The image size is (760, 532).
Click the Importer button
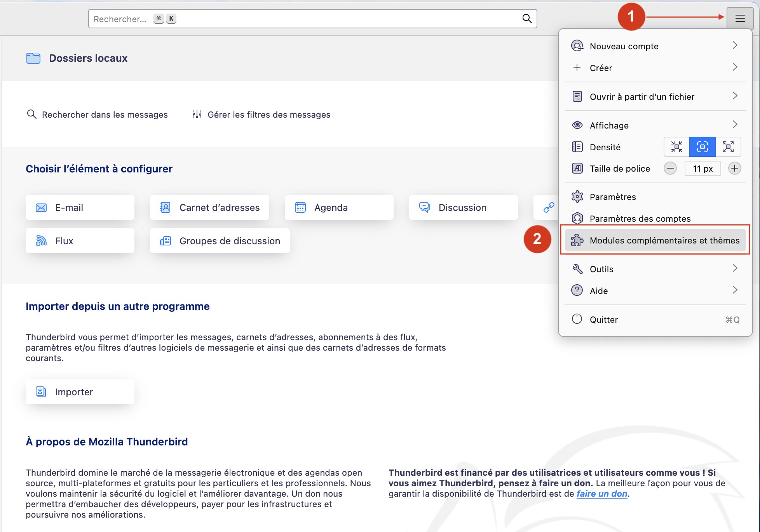click(80, 392)
